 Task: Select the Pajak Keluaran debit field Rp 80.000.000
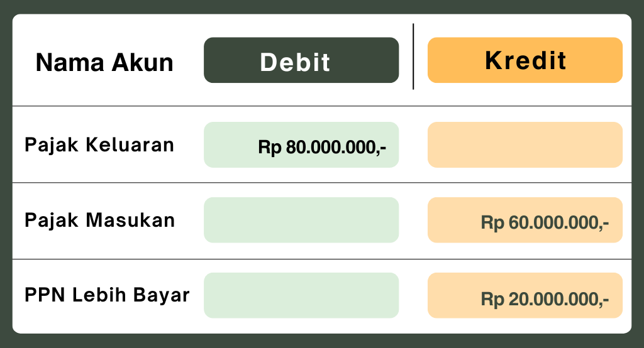click(x=301, y=144)
